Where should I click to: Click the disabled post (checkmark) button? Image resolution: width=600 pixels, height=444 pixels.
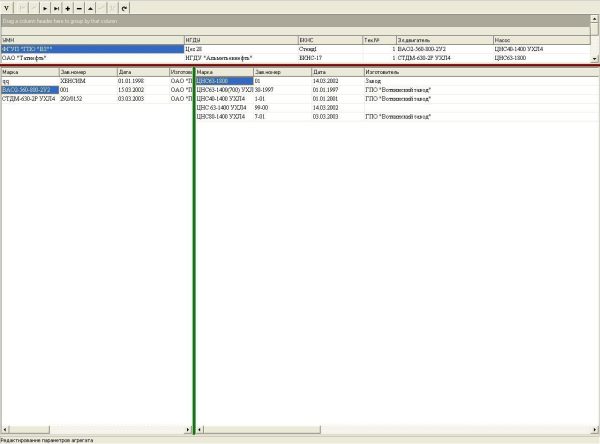[x=101, y=8]
